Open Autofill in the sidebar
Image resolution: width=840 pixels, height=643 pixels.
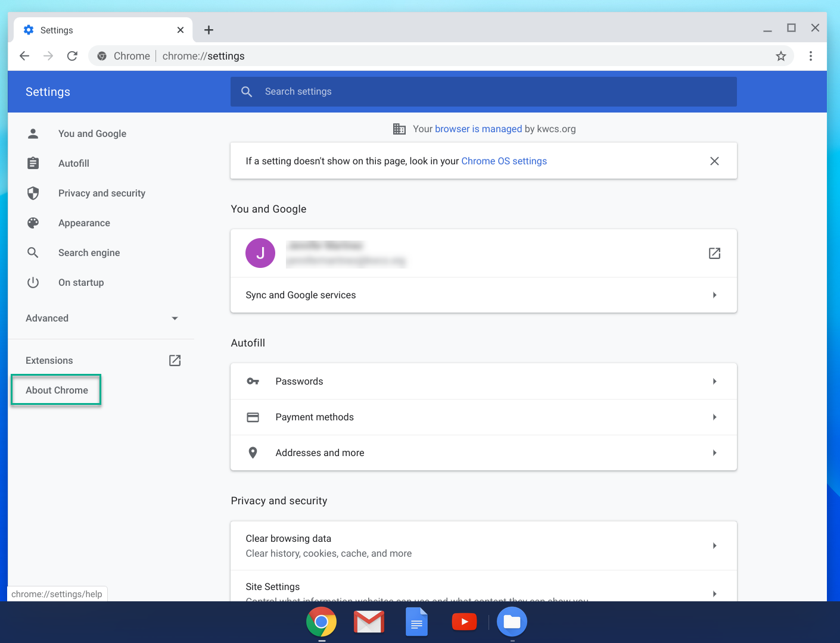(x=74, y=163)
